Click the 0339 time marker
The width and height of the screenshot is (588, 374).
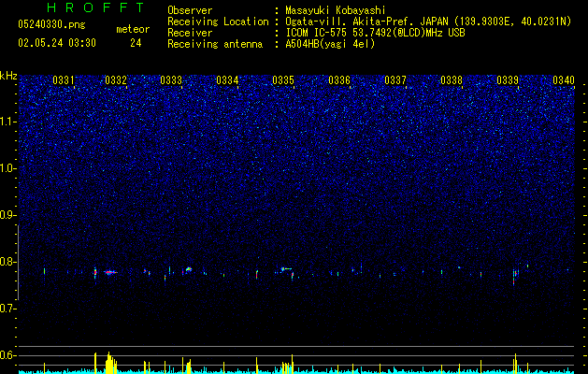pyautogui.click(x=508, y=79)
